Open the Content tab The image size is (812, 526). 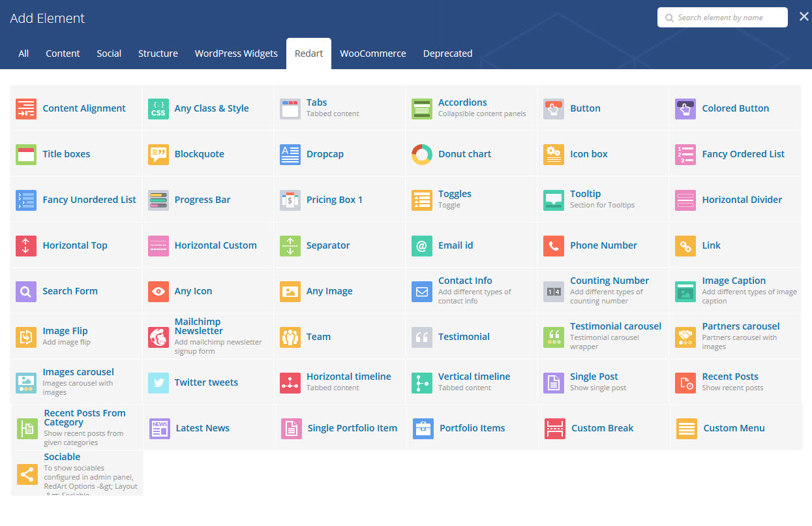click(x=63, y=54)
